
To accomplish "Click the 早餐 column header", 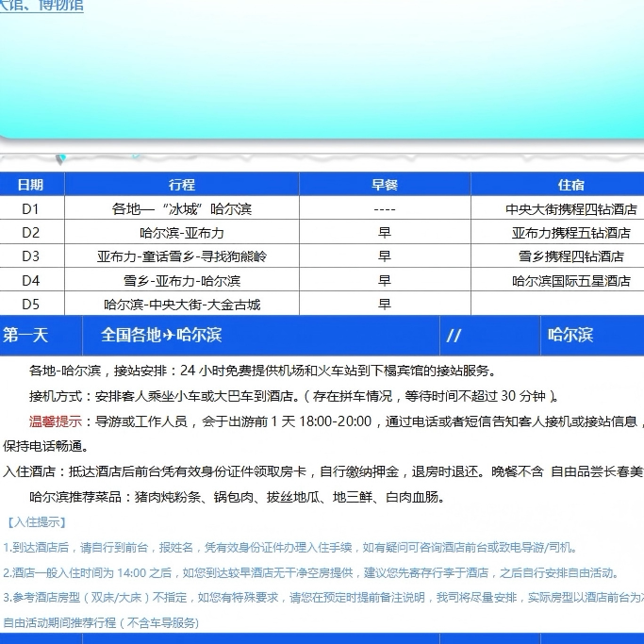I will coord(385,185).
